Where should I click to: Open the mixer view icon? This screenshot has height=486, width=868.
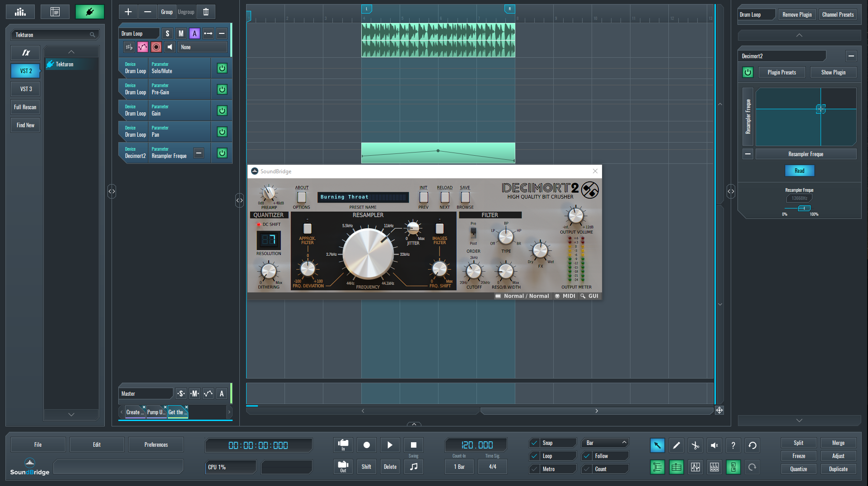click(x=20, y=12)
